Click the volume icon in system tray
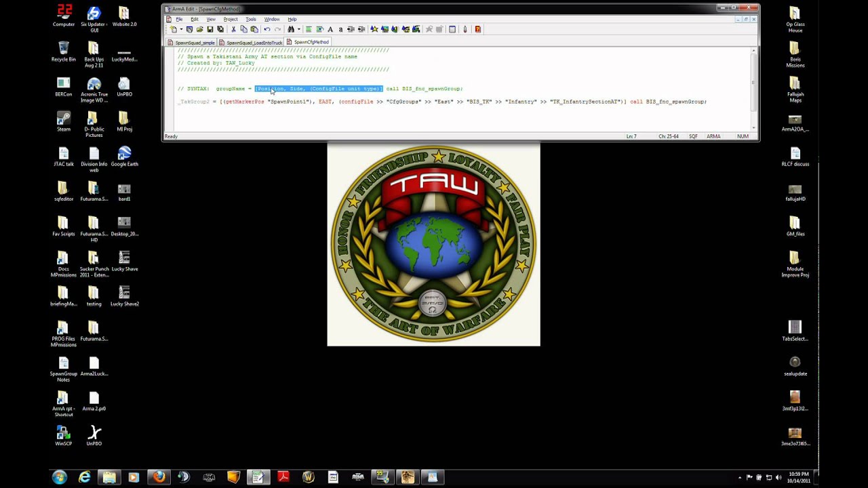Screen dimensions: 868x488 778,478
